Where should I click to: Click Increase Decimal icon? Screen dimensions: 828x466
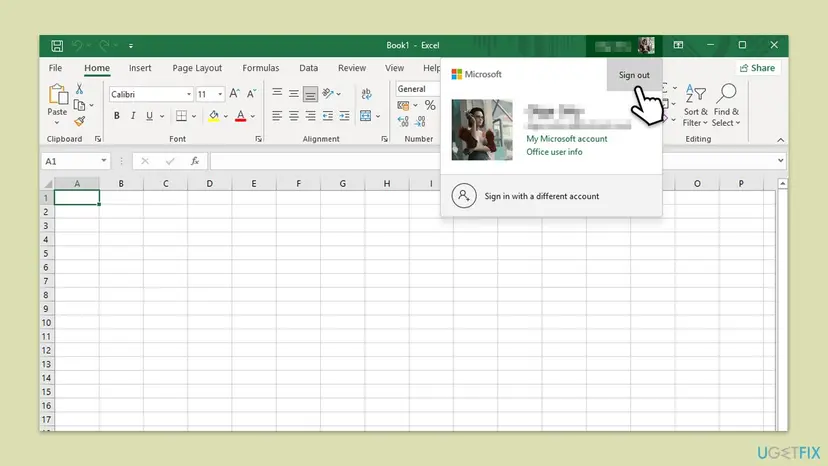click(403, 123)
